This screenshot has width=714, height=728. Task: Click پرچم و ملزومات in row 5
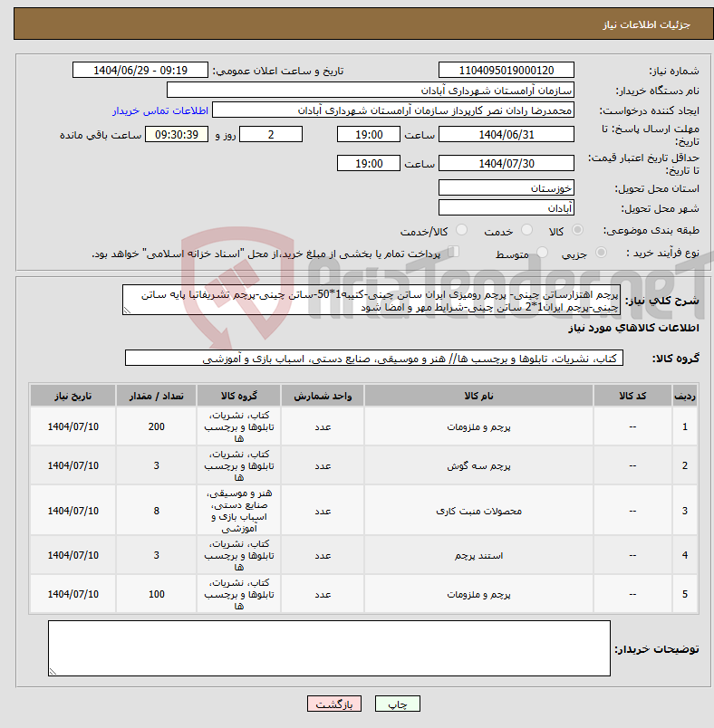click(478, 594)
